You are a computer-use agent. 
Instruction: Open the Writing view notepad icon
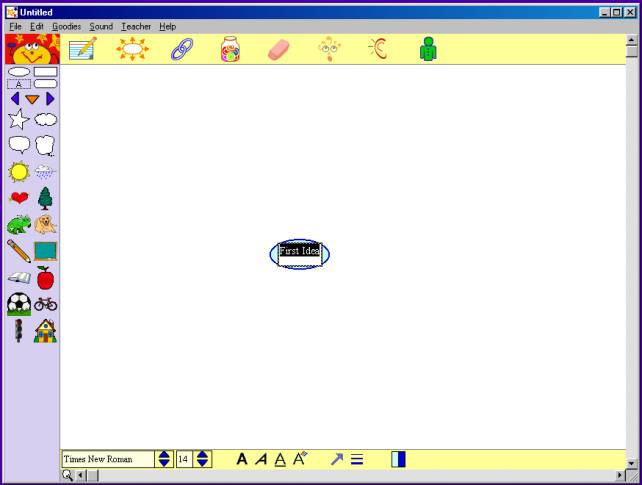(x=83, y=49)
